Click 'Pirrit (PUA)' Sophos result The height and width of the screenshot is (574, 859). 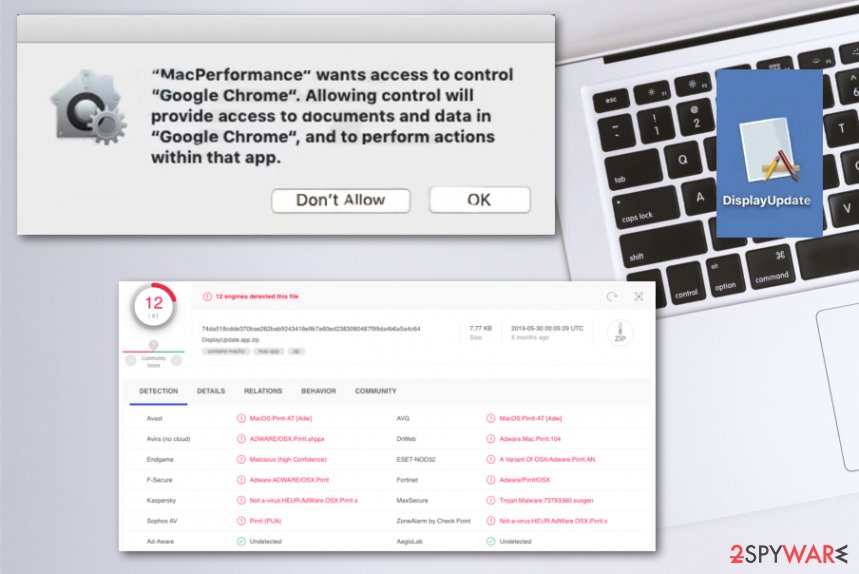[x=266, y=521]
